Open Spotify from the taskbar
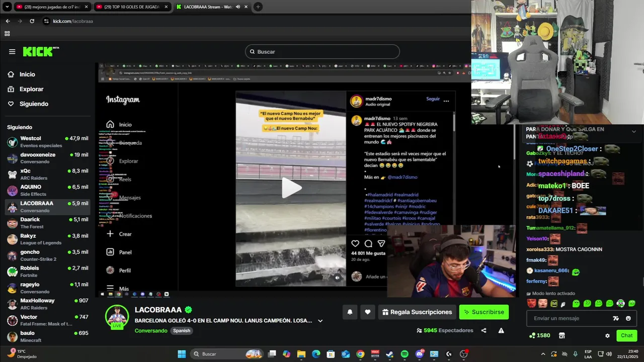The image size is (644, 362). (405, 354)
